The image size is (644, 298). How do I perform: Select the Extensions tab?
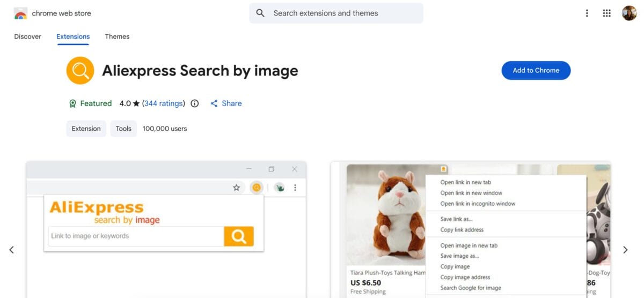pyautogui.click(x=73, y=36)
